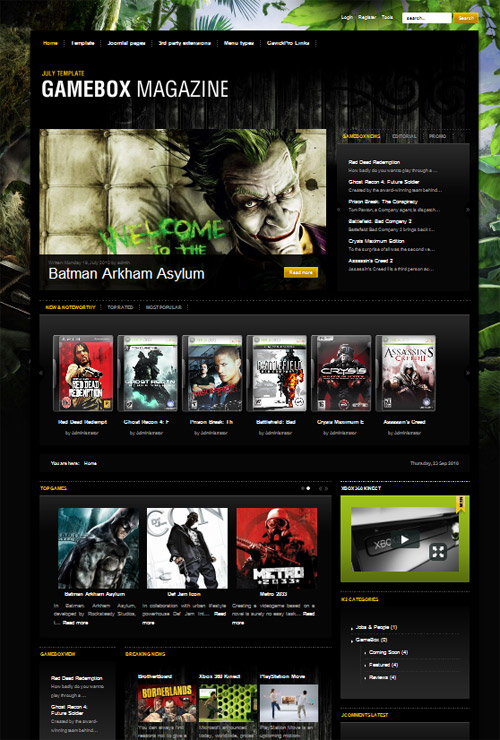500x740 pixels.
Task: Open Red Dead Redemption game cover
Action: 83,373
